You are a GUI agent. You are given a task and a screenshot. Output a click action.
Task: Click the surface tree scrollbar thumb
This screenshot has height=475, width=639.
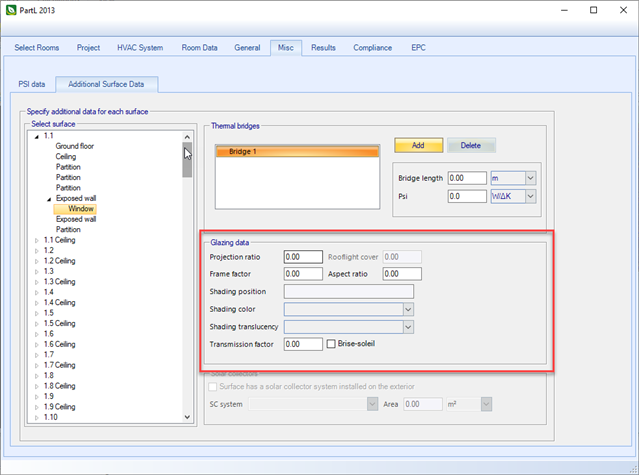pos(187,160)
